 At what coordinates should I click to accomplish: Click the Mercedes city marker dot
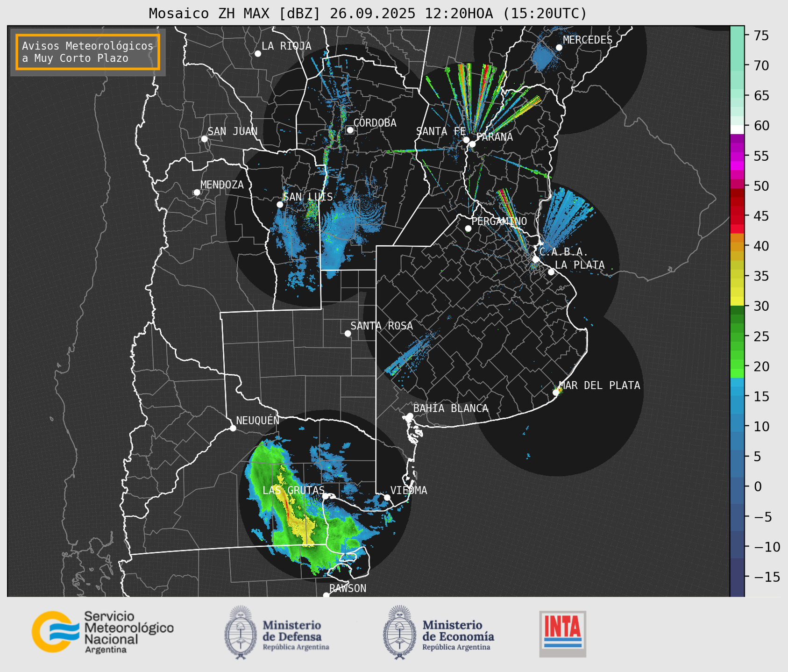[559, 47]
